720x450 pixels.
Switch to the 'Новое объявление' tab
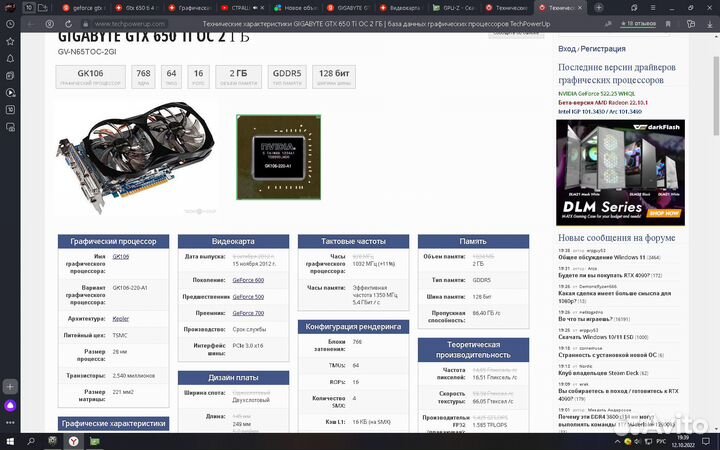[x=296, y=8]
